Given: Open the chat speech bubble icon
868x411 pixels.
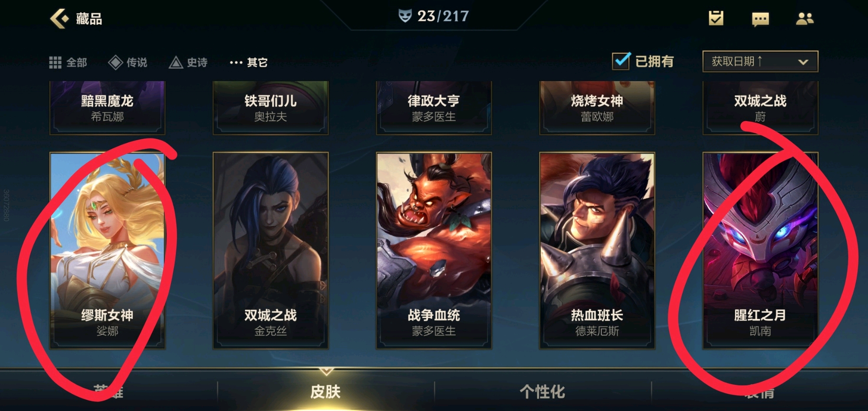Looking at the screenshot, I should [760, 19].
